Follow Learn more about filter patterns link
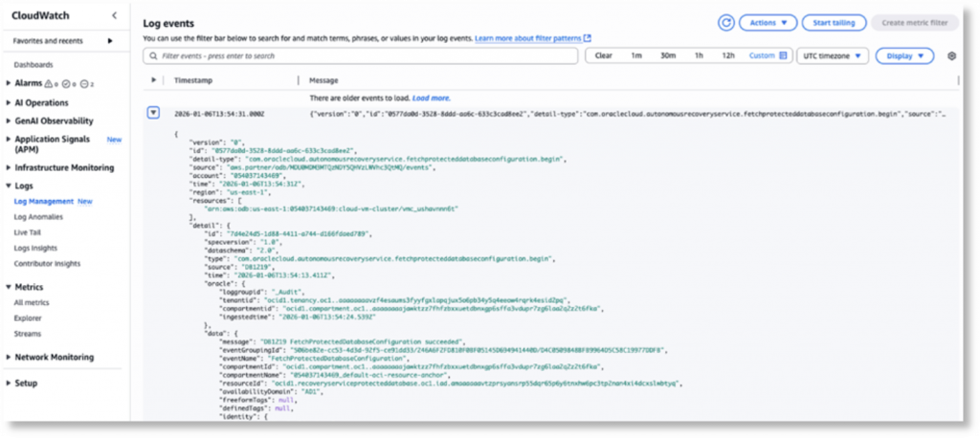980x438 pixels. coord(528,39)
